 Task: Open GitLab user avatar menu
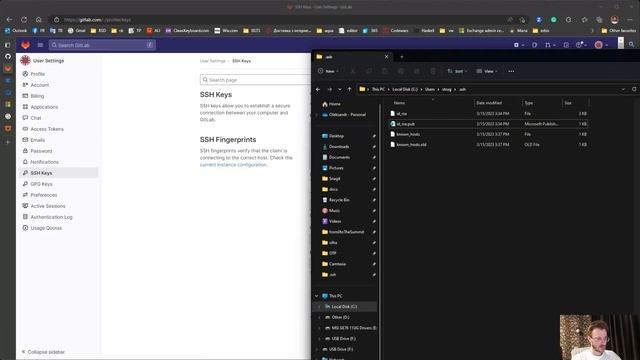601,45
